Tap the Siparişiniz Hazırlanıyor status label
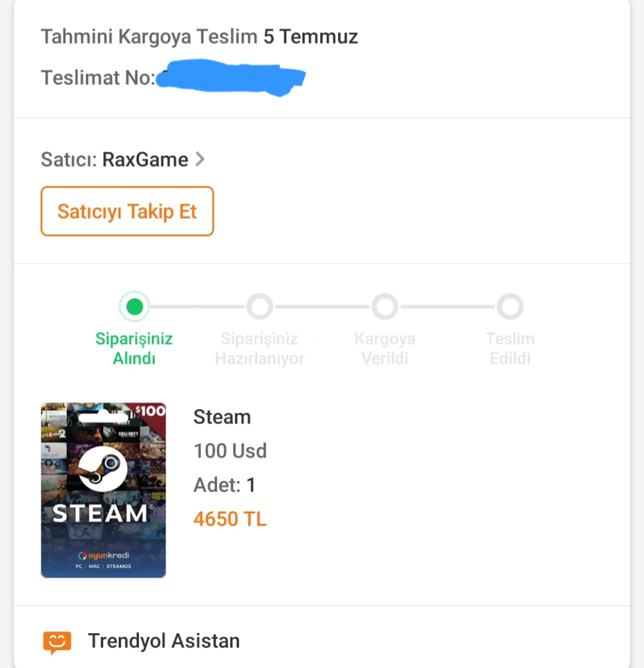This screenshot has width=644, height=668. [x=260, y=348]
